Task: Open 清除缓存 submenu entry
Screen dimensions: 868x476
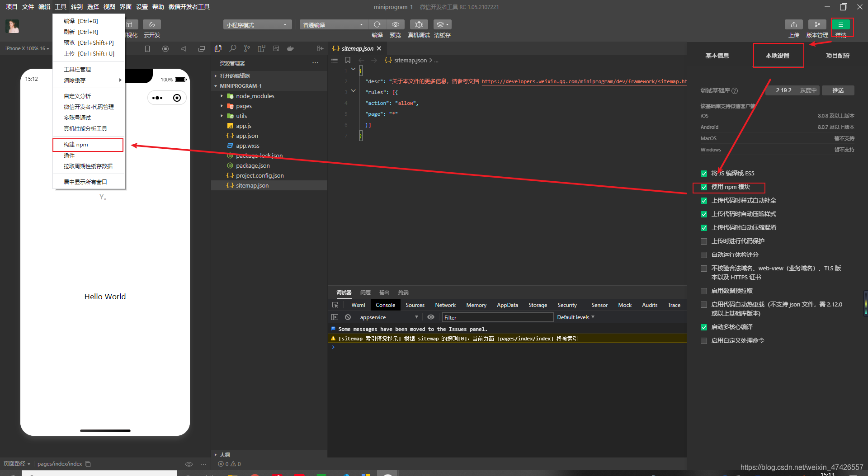Action: coord(89,80)
